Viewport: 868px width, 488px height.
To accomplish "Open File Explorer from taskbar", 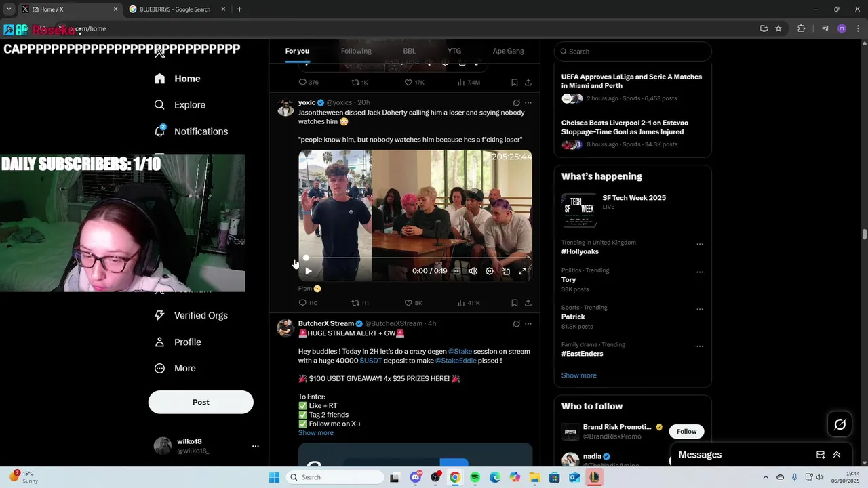I will tap(534, 477).
